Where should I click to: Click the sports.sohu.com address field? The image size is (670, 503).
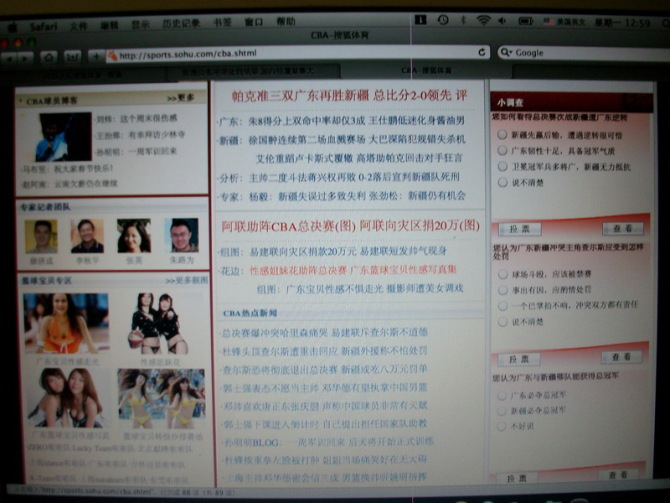pos(290,55)
